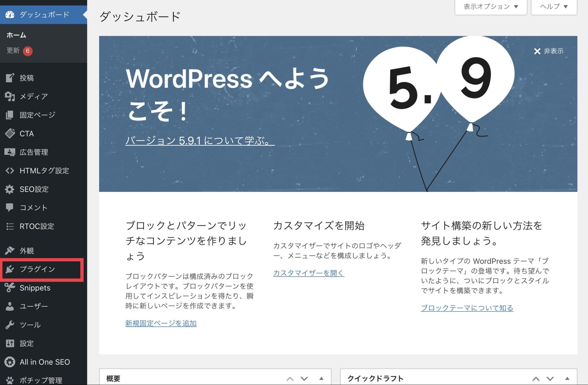The width and height of the screenshot is (588, 385).
Task: Click 新規固定ページを追加 link
Action: (161, 323)
